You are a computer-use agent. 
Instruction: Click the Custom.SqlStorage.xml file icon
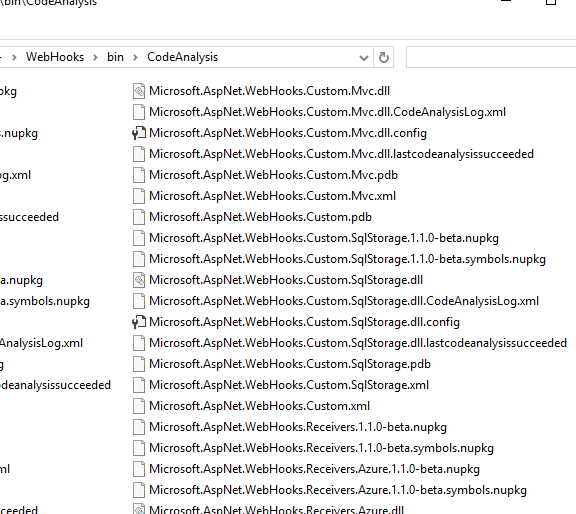click(139, 385)
